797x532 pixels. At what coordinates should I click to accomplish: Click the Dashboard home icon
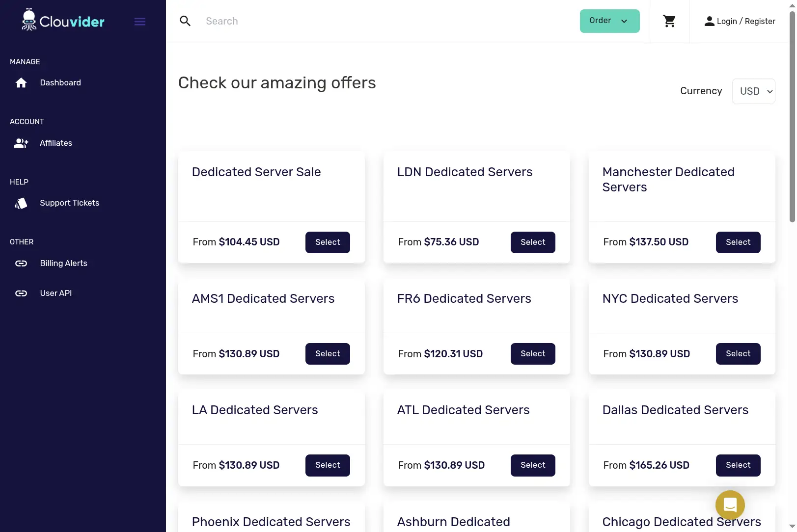click(21, 82)
